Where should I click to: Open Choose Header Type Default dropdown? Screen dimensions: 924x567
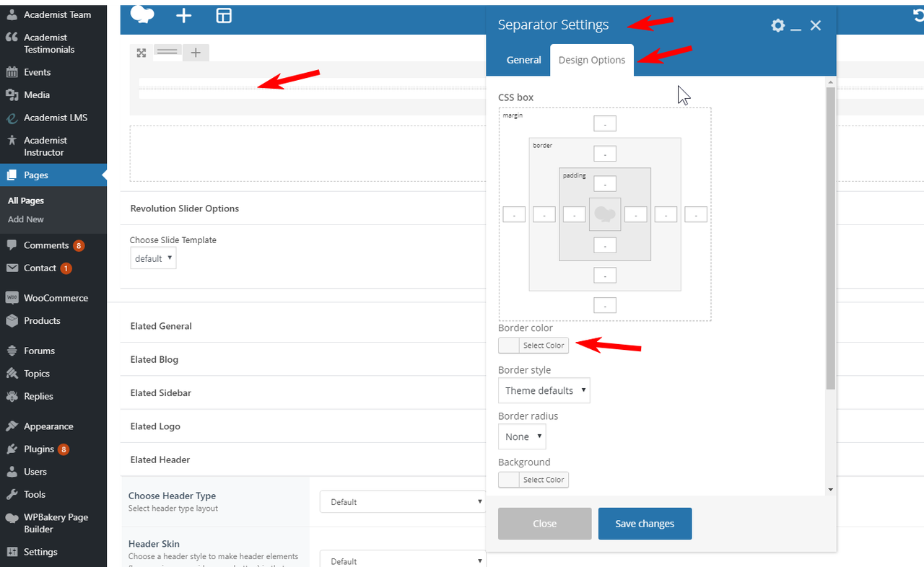coord(403,501)
